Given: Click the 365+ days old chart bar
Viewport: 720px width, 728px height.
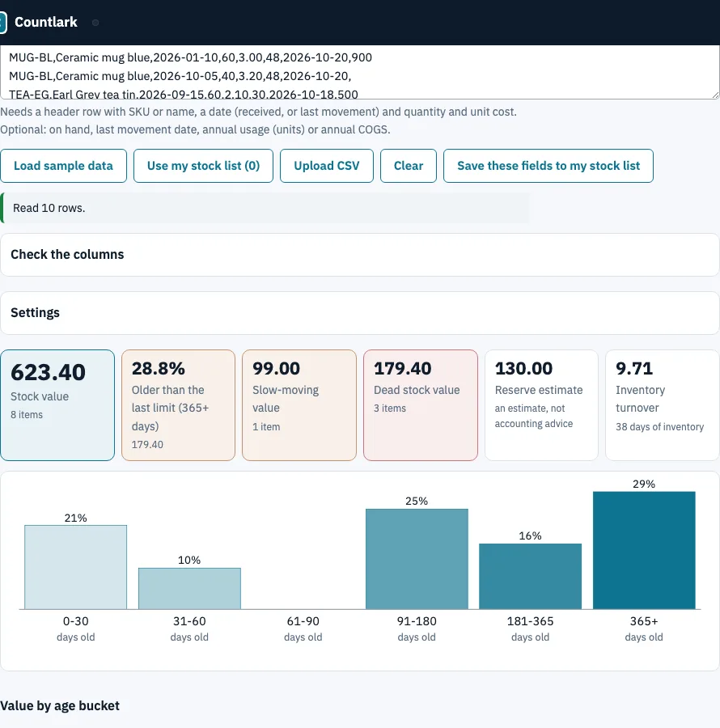Looking at the screenshot, I should (x=644, y=550).
